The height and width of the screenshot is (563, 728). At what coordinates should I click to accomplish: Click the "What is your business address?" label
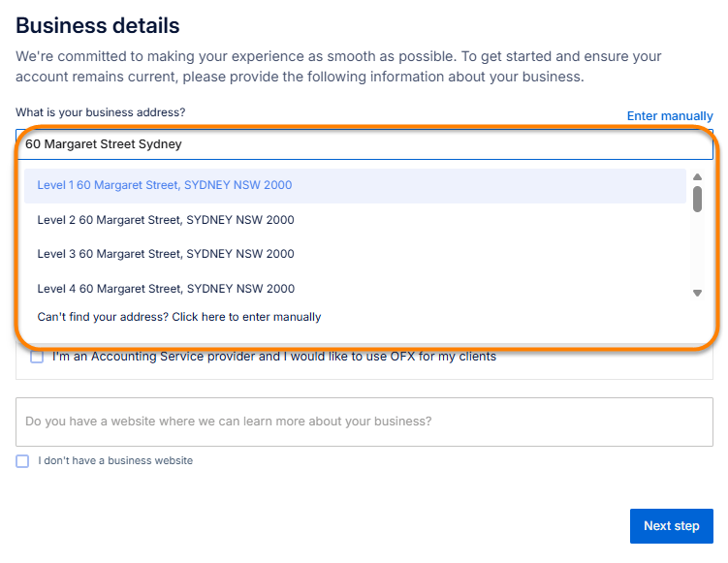coord(100,112)
